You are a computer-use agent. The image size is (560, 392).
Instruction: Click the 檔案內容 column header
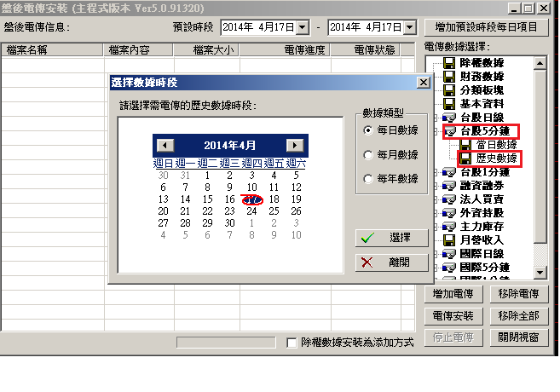(x=139, y=50)
